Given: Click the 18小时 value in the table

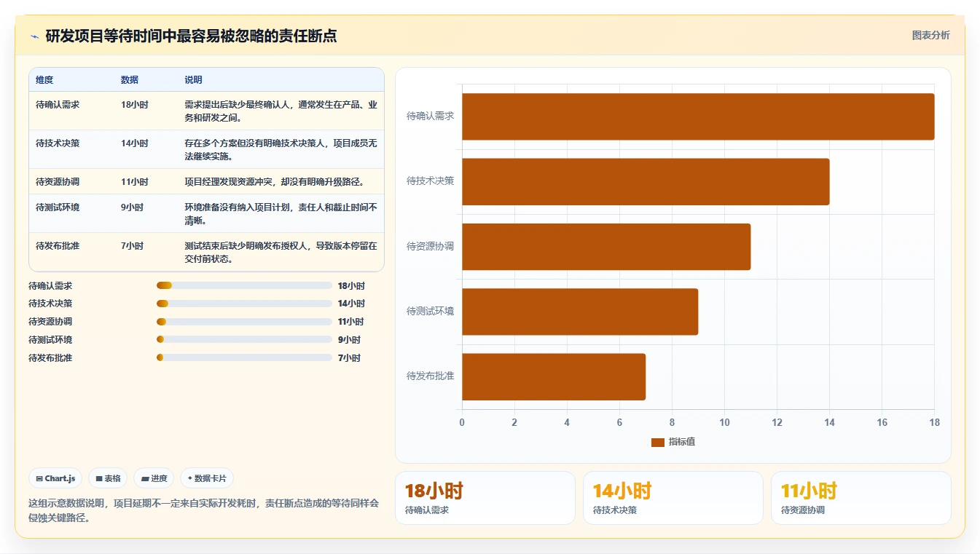Looking at the screenshot, I should [x=135, y=105].
